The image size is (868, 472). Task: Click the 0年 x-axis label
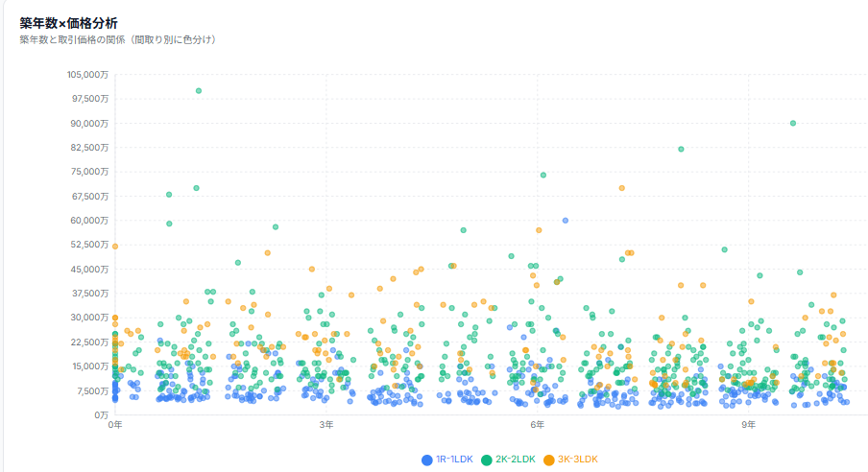114,425
